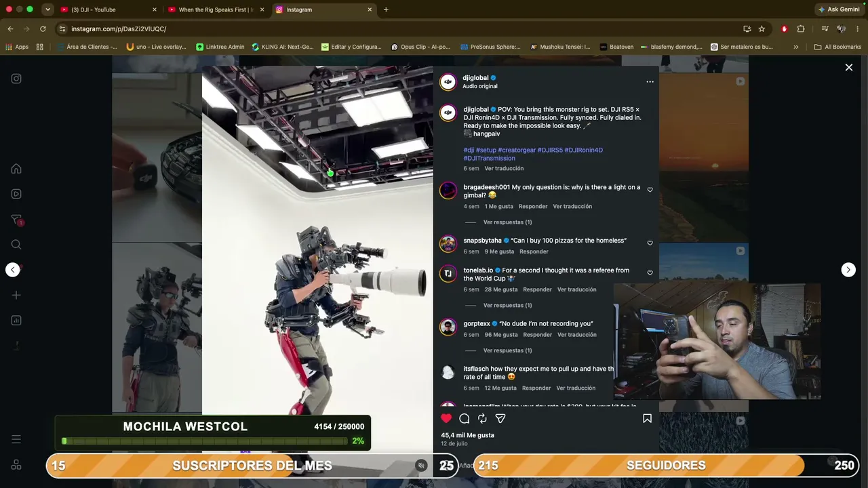Screen dimensions: 868x488
Task: Unmute the video with the speaker icon
Action: (421, 466)
